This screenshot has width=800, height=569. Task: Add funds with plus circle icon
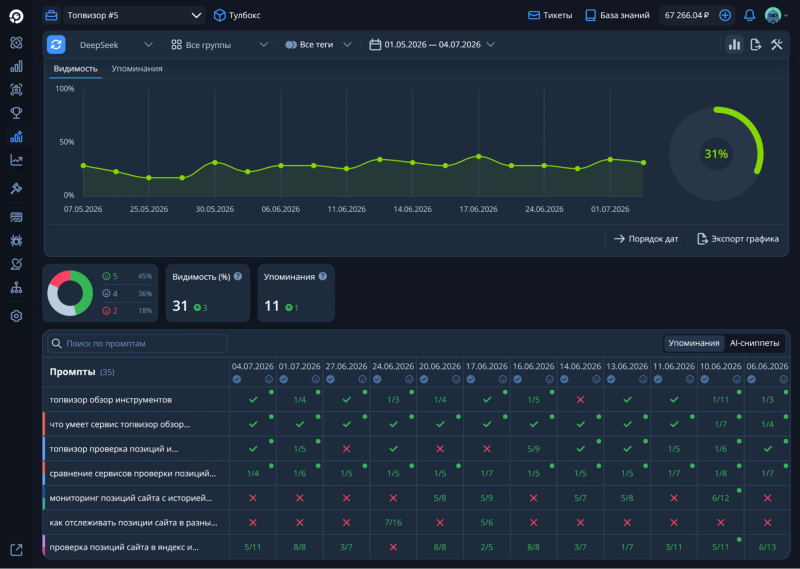click(725, 15)
